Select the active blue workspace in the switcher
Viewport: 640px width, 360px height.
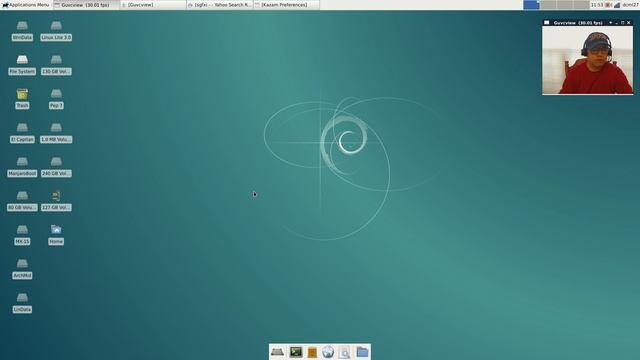[531, 5]
